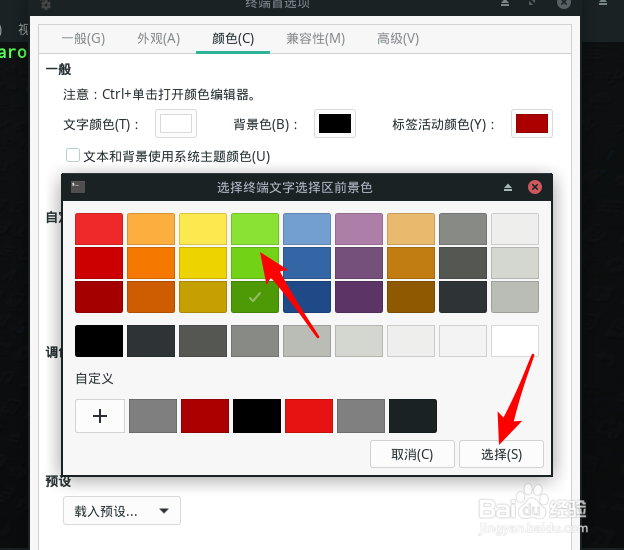Close the 选择终端文字选择区前景色 dialog
Image resolution: width=624 pixels, height=550 pixels.
click(x=534, y=187)
